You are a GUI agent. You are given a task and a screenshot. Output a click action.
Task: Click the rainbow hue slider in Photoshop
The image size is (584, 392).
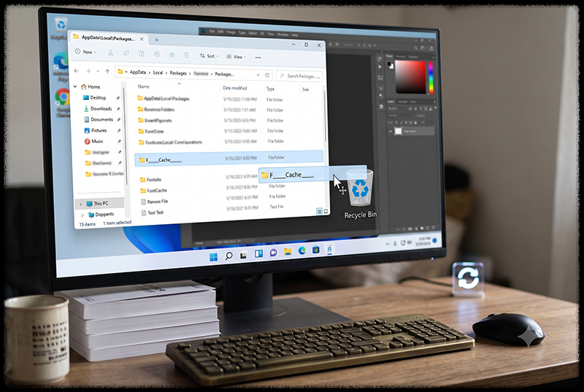(431, 78)
